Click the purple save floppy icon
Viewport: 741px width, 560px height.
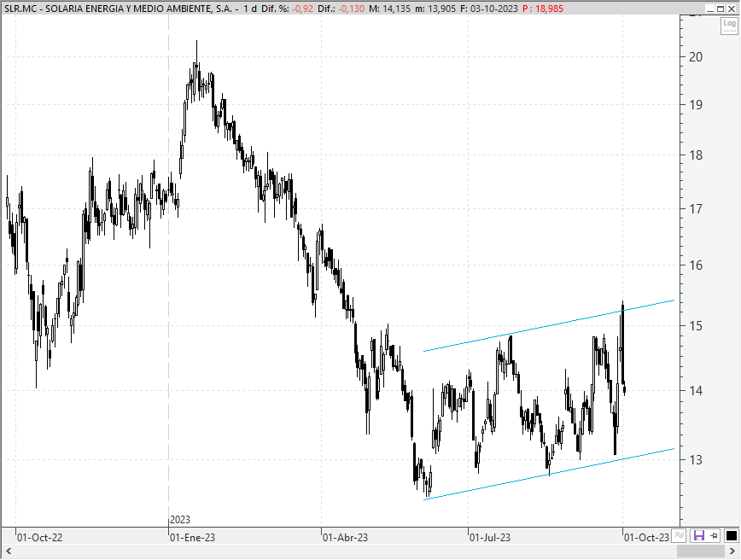coord(698,536)
